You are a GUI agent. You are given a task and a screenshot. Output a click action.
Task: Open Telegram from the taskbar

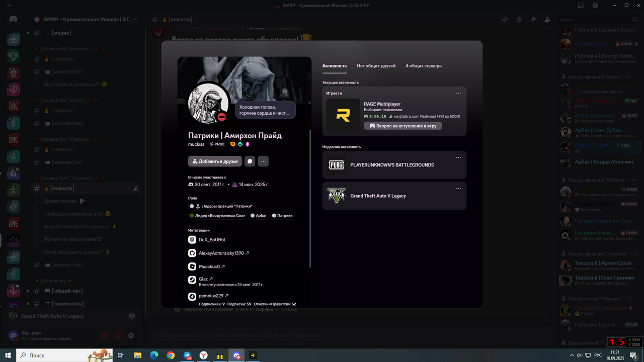pyautogui.click(x=187, y=355)
